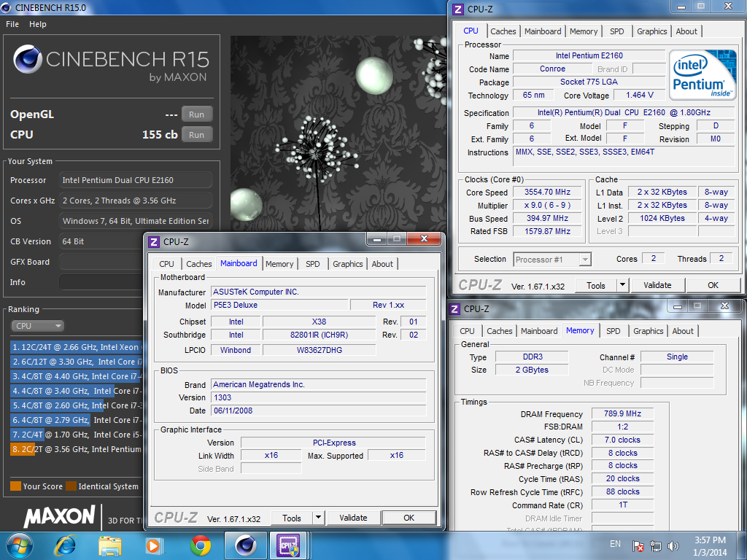Open Tools dropdown arrow in Mainboard CPU-Z window
The width and height of the screenshot is (747, 560).
click(318, 518)
